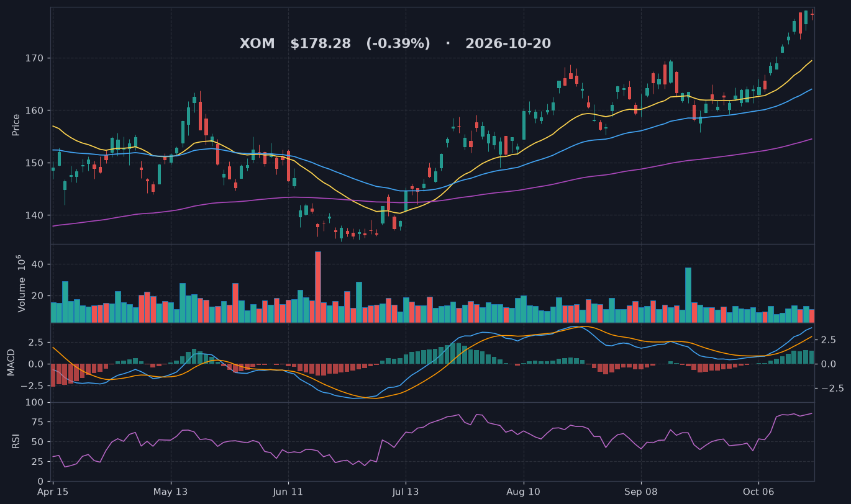Select the $178.28 price in the title

[321, 43]
